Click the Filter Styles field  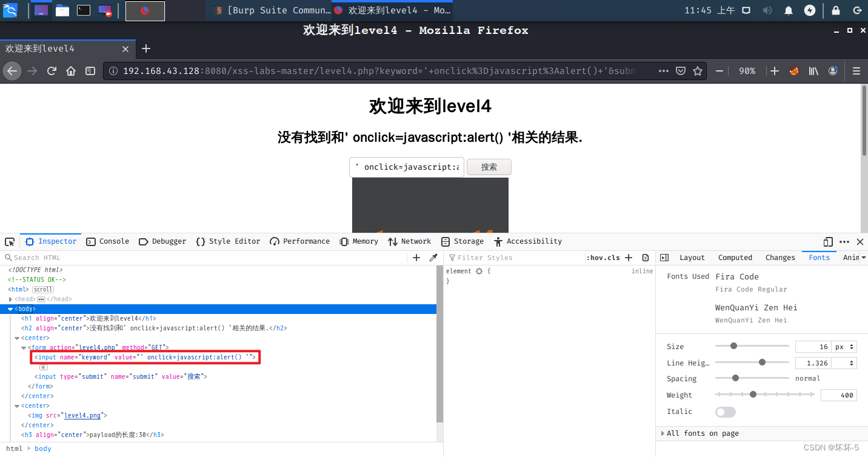[x=515, y=258]
